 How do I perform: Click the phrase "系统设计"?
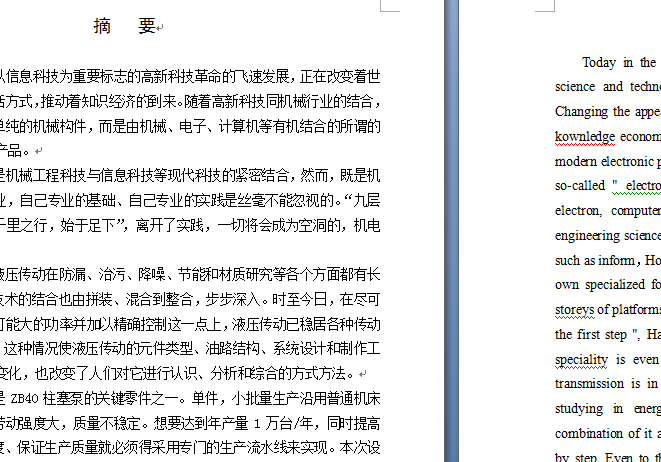click(x=300, y=349)
